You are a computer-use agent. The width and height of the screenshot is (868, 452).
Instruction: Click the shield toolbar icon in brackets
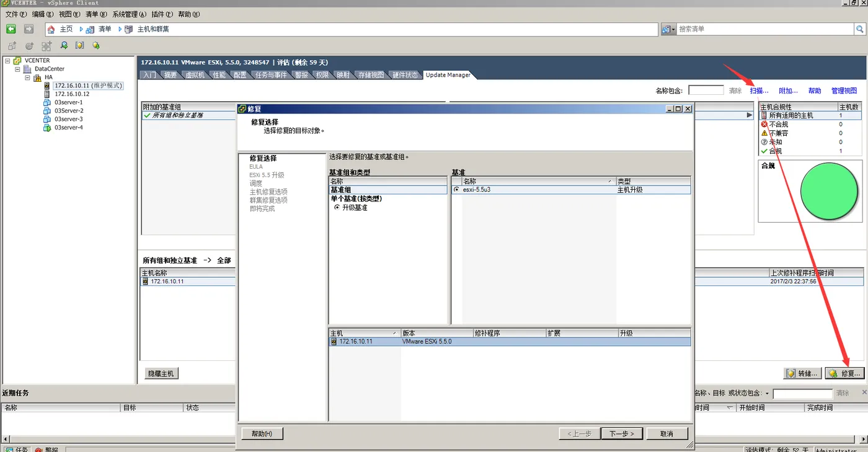[x=80, y=45]
